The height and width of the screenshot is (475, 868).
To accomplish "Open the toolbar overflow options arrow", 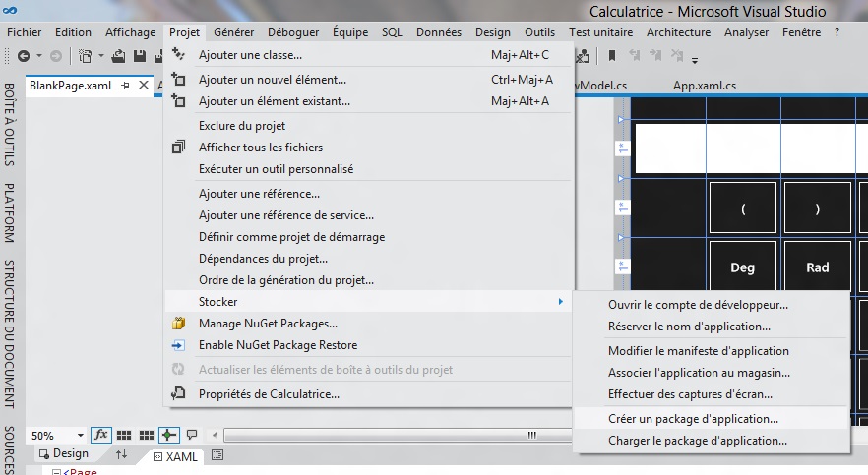I will point(694,60).
